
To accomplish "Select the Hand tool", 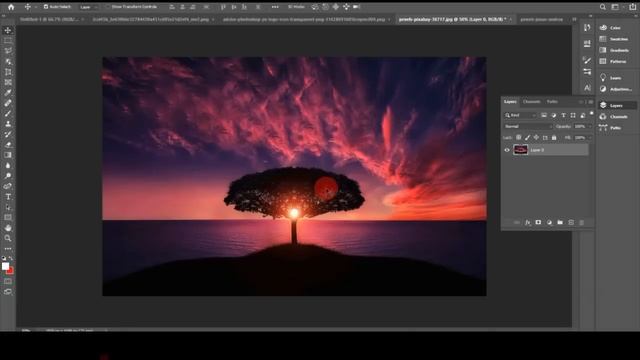I will tap(8, 228).
